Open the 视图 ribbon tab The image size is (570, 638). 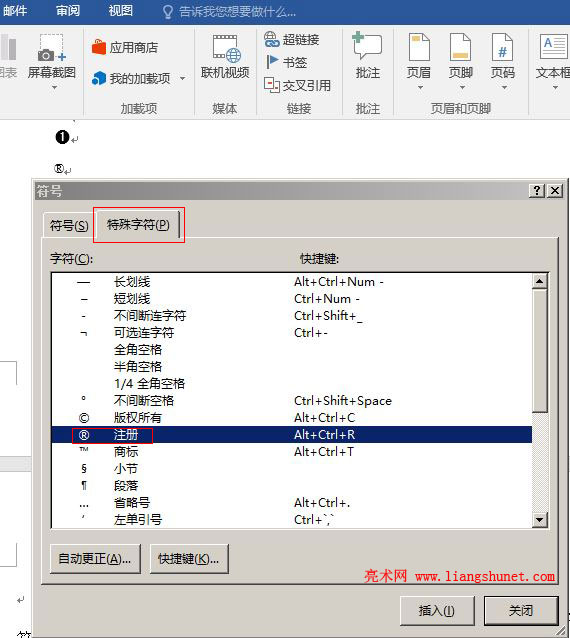pos(120,11)
